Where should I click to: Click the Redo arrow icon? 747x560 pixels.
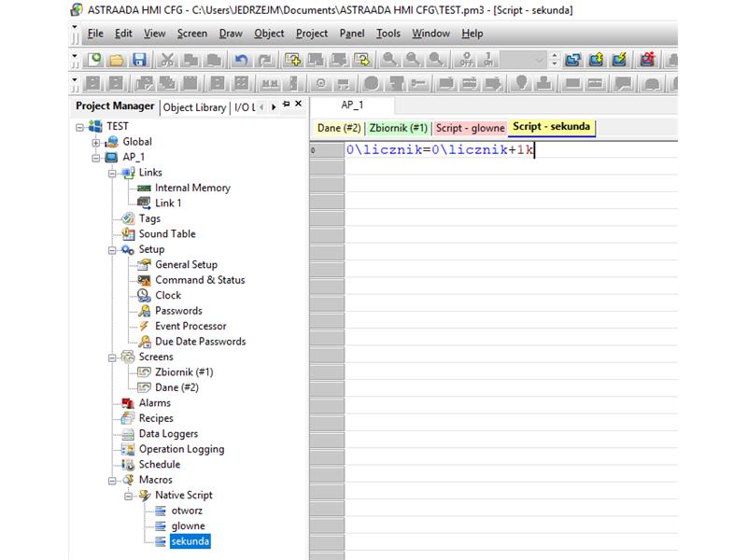pyautogui.click(x=265, y=60)
